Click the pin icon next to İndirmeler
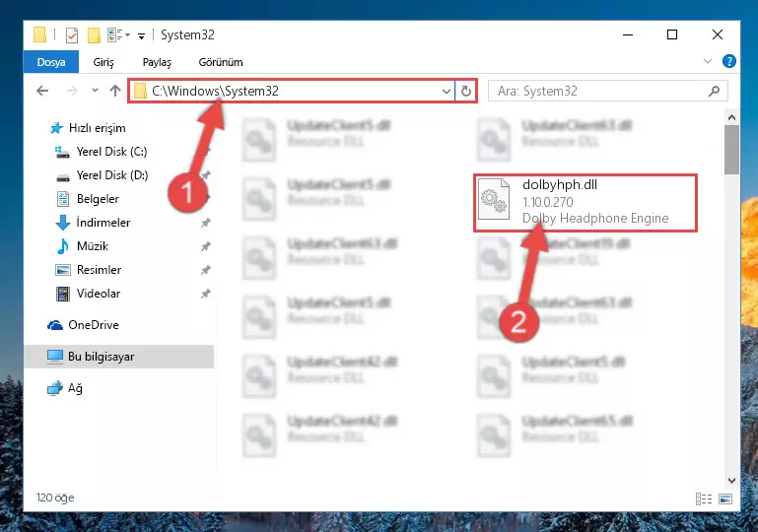This screenshot has width=758, height=532. [205, 223]
